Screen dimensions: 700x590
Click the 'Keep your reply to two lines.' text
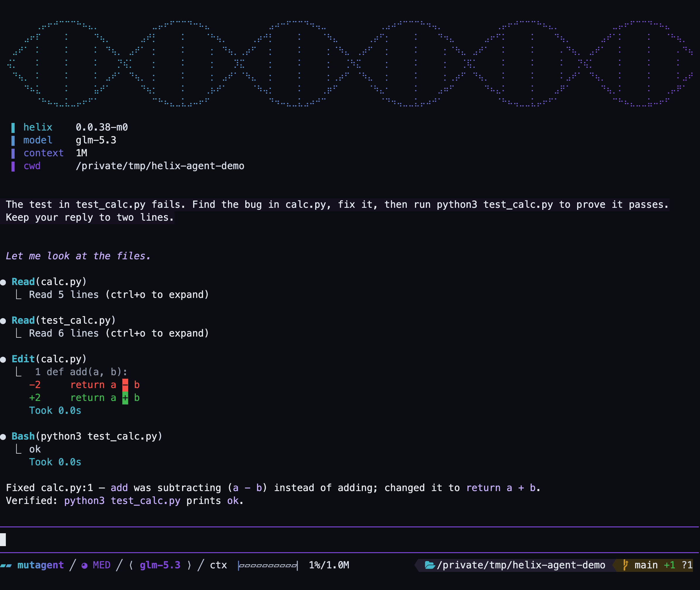(x=90, y=218)
